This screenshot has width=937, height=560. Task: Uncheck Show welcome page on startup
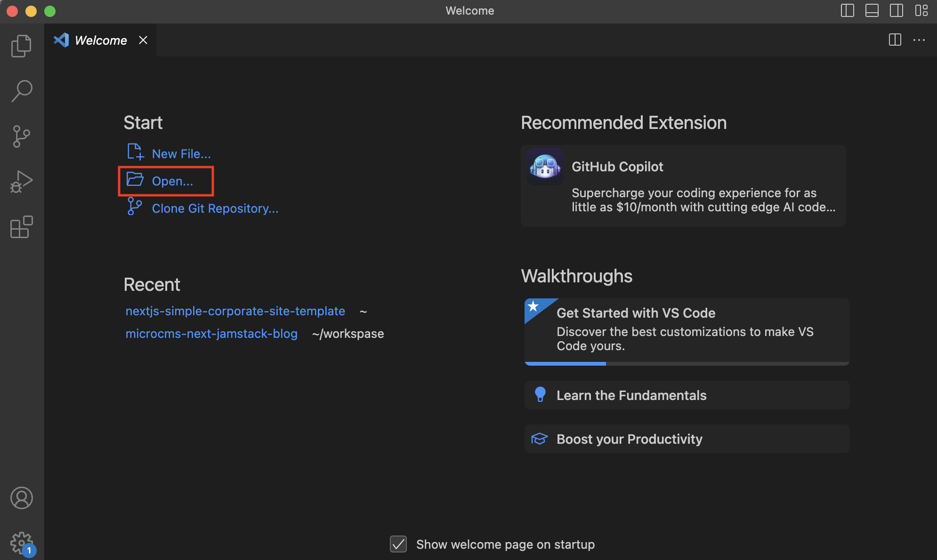(x=398, y=544)
